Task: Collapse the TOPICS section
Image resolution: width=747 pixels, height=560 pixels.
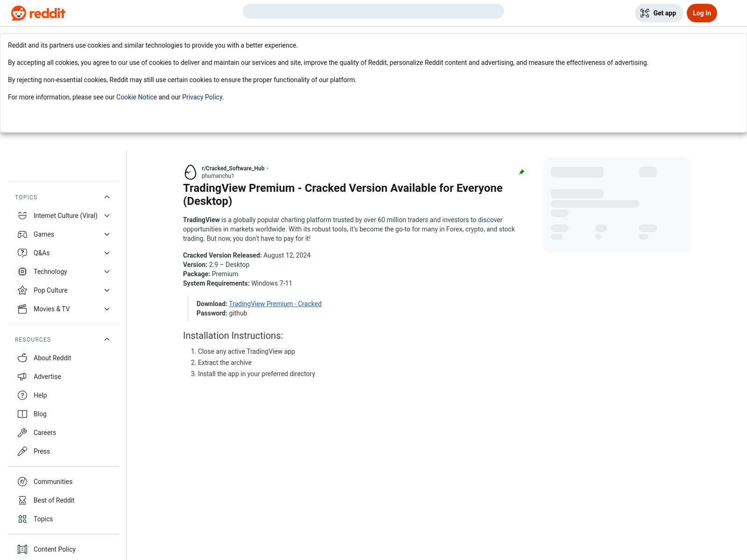Action: click(x=107, y=197)
